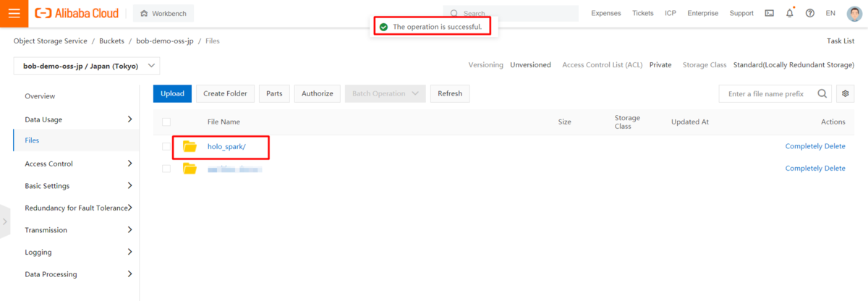The height and width of the screenshot is (301, 868).
Task: Open the help question mark icon
Action: pos(809,13)
